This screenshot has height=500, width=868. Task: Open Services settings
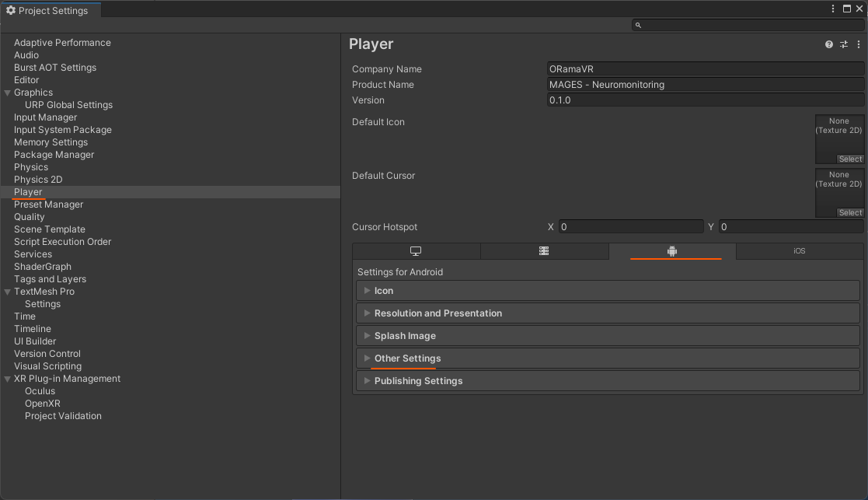[33, 255]
